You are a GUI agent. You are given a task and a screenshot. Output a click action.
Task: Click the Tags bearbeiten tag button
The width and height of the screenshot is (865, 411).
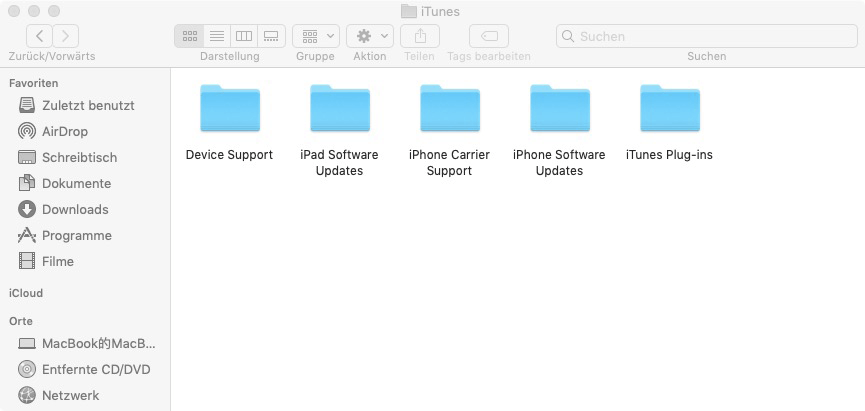click(x=489, y=36)
